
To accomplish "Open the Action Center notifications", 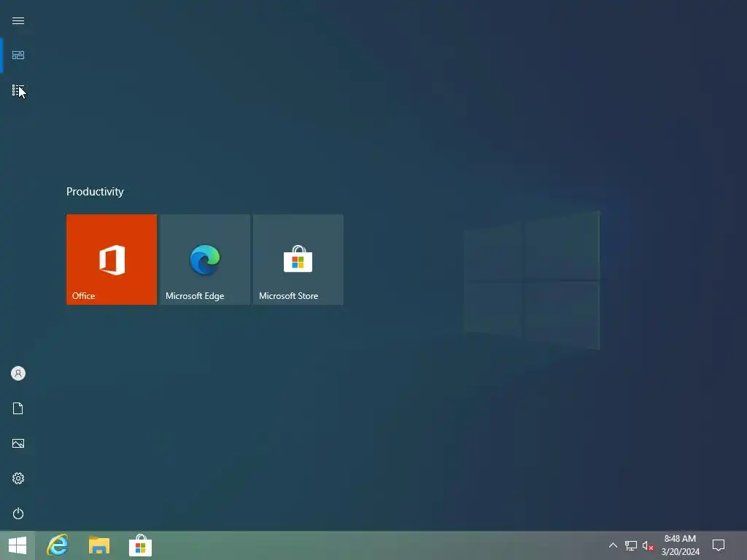I will pyautogui.click(x=719, y=545).
